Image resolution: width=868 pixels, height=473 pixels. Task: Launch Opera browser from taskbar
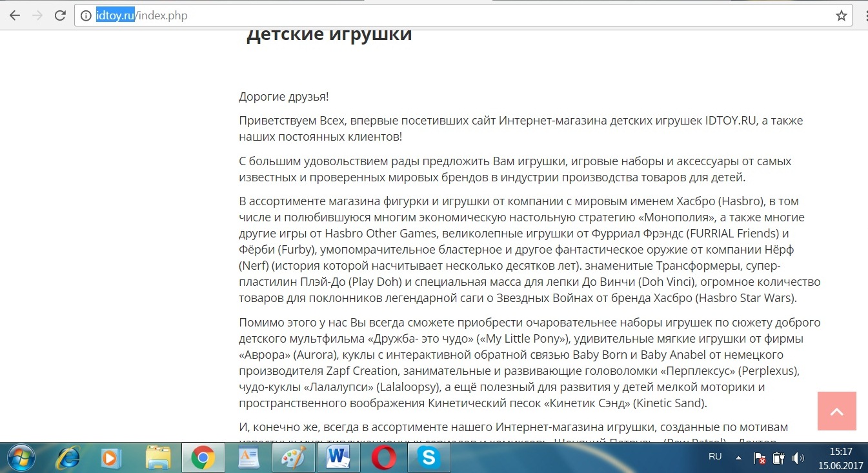384,458
